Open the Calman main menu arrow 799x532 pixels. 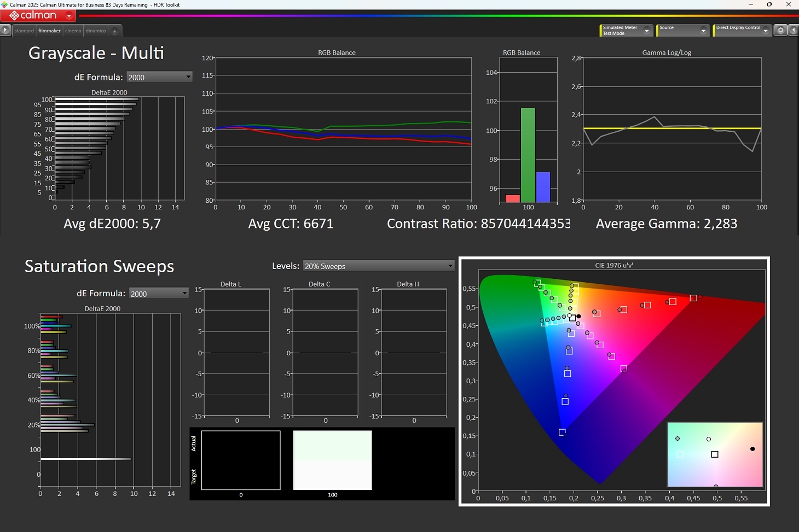point(69,16)
